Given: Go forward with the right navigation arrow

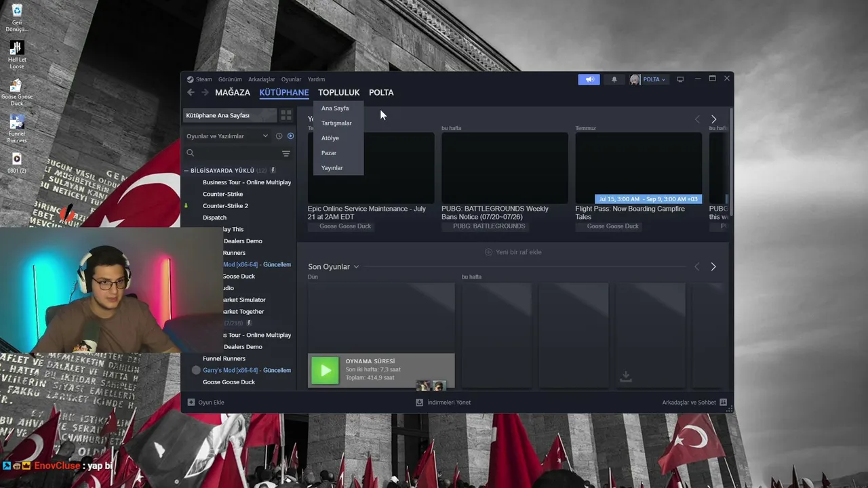Looking at the screenshot, I should tap(203, 92).
